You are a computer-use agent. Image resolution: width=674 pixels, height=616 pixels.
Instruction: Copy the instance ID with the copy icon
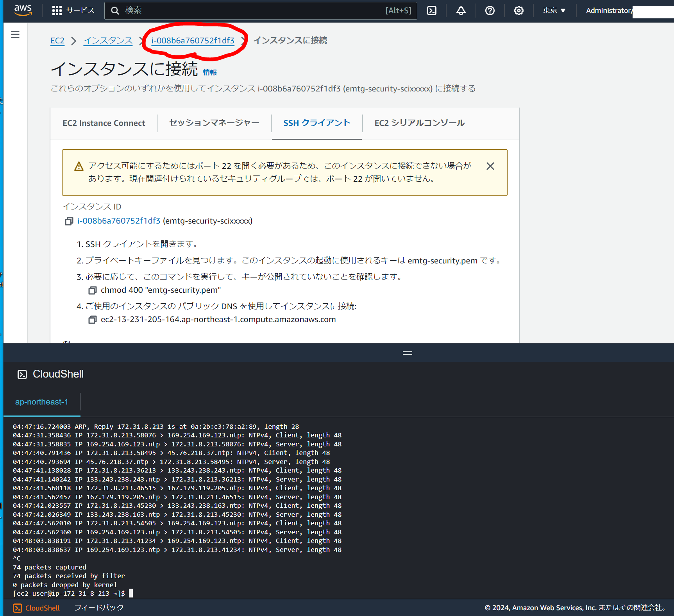click(69, 221)
